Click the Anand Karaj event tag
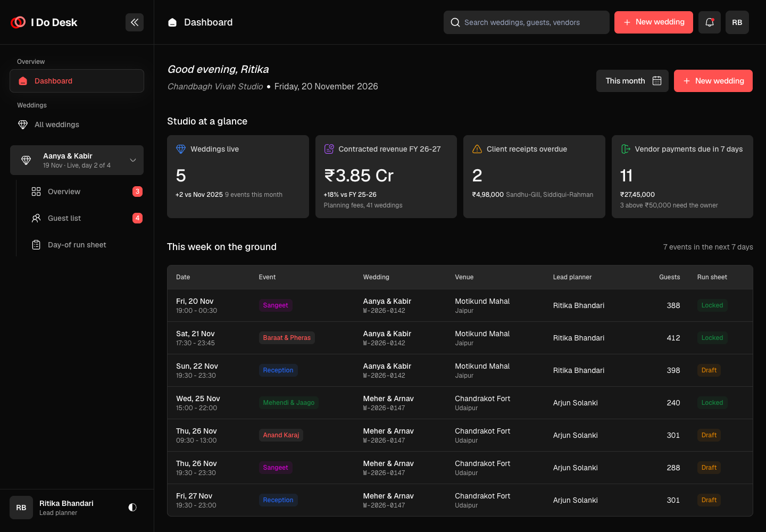This screenshot has height=532, width=766. (x=281, y=435)
